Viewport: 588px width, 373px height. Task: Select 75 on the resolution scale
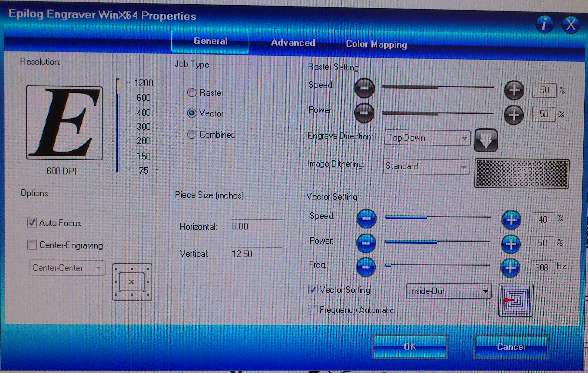pos(144,170)
